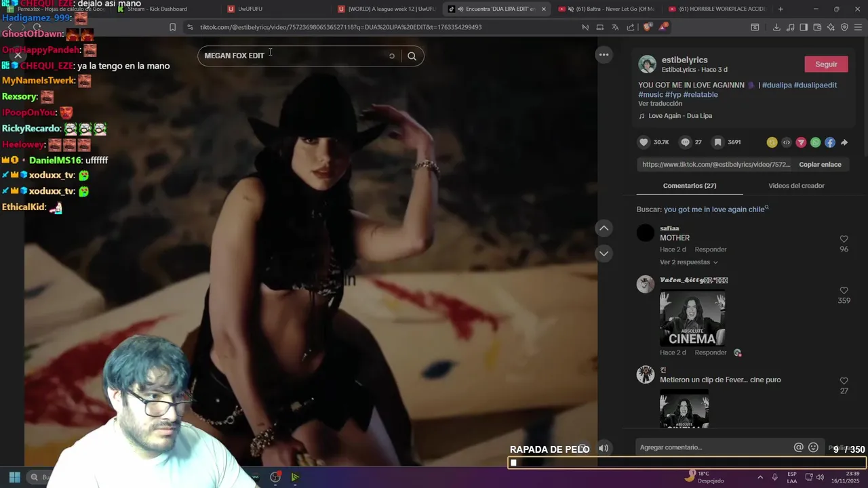Go to the previous video arrow

(604, 228)
